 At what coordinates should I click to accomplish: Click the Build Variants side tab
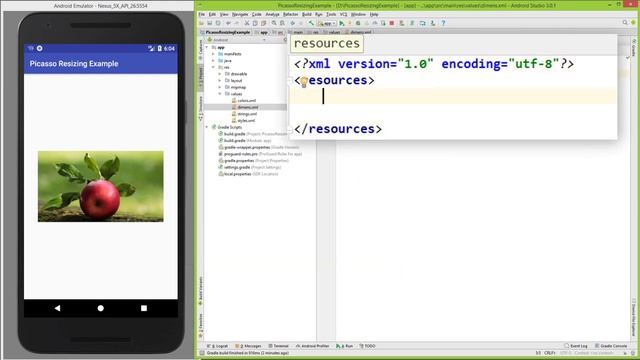pos(200,291)
